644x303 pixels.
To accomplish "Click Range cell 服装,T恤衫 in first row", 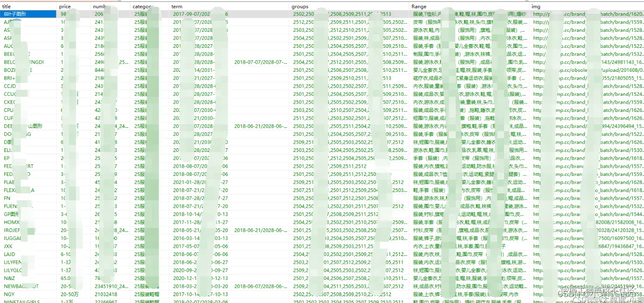I will pos(469,14).
